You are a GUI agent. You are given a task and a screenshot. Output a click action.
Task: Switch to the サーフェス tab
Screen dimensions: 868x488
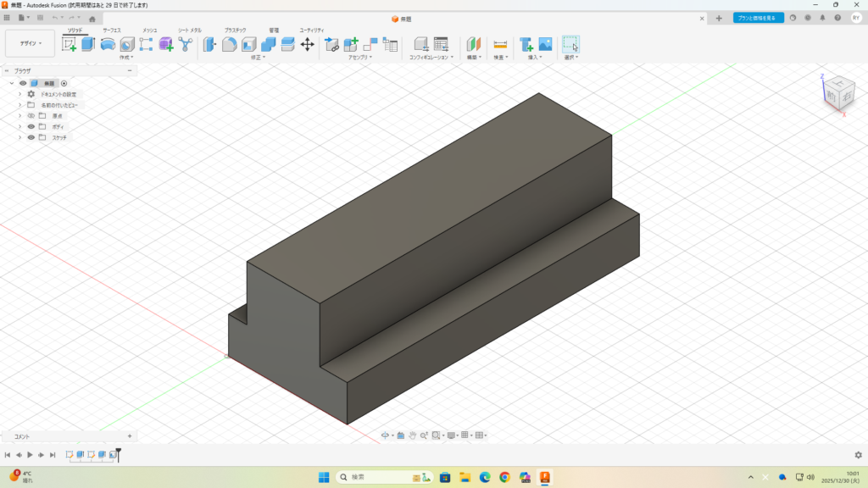point(112,30)
